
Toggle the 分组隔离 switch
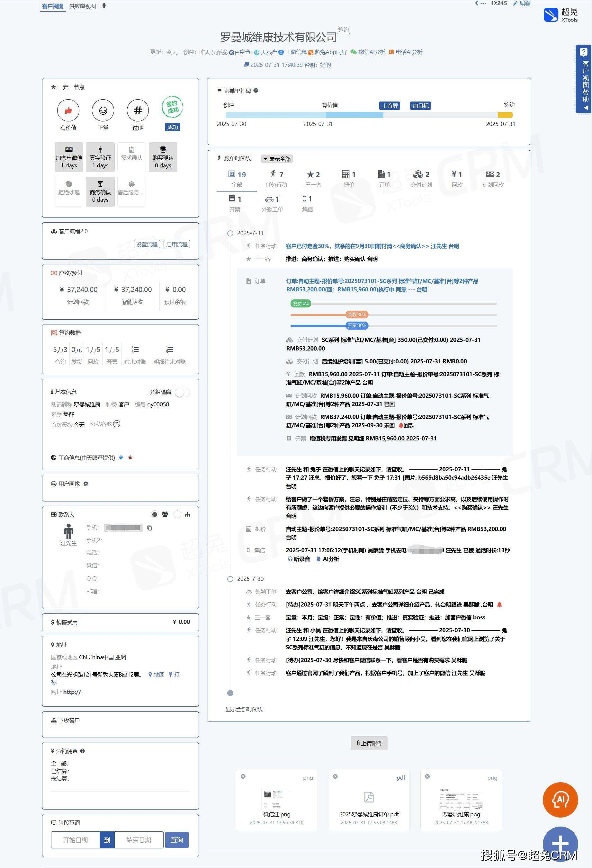click(182, 392)
